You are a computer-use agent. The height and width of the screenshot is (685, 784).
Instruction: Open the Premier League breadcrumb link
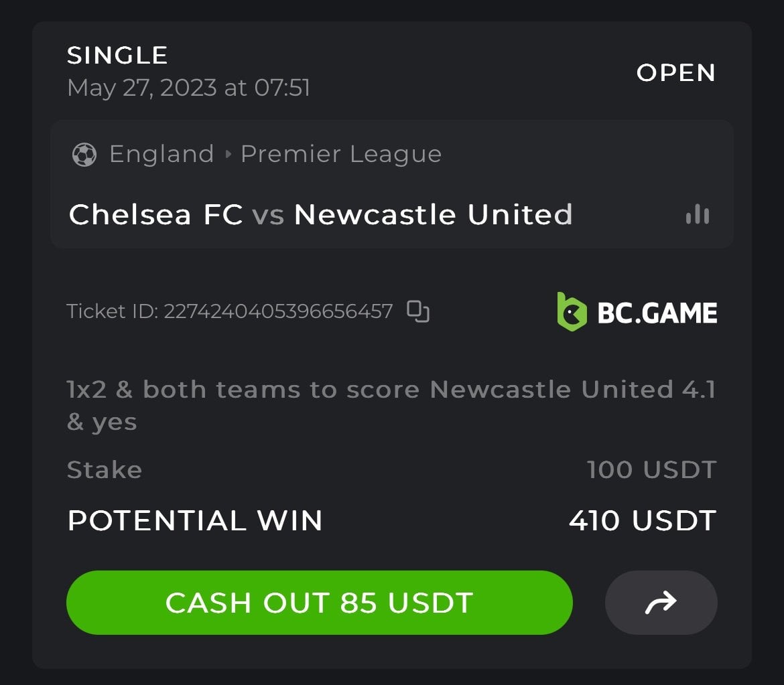pyautogui.click(x=341, y=155)
